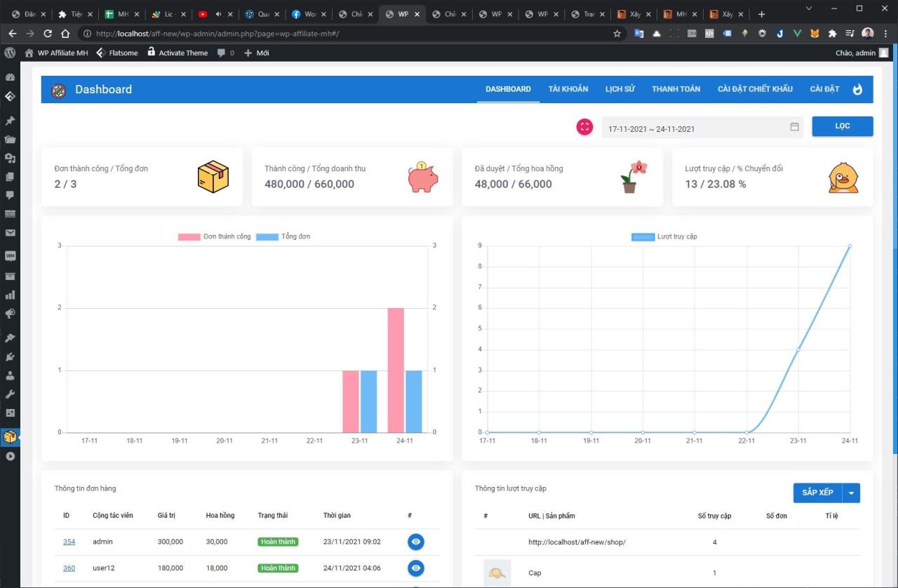Open the analytics bar-chart icon in sidebar
The height and width of the screenshot is (588, 898).
coord(10,295)
